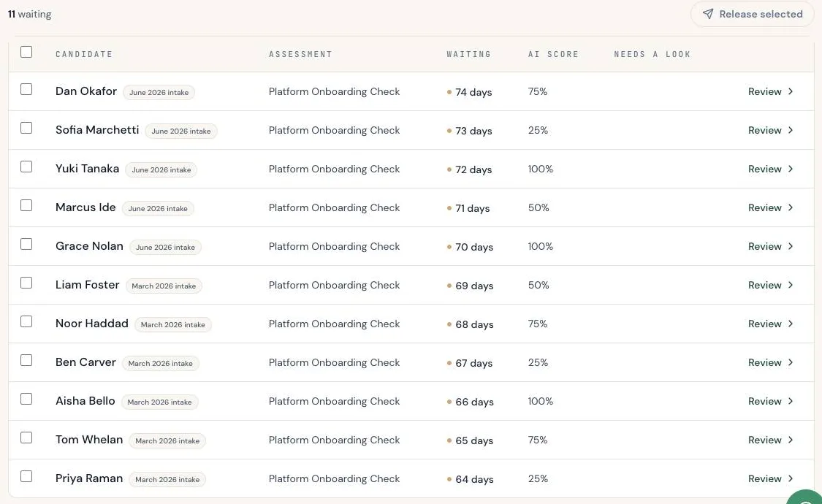
Task: Click the name Tom Whelan
Action: [89, 440]
